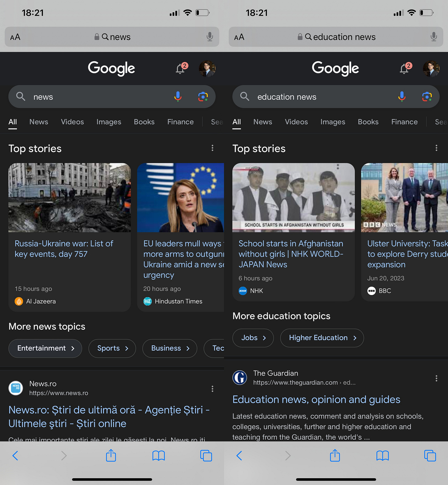Tap the NHK source label
448x485 pixels.
point(257,291)
